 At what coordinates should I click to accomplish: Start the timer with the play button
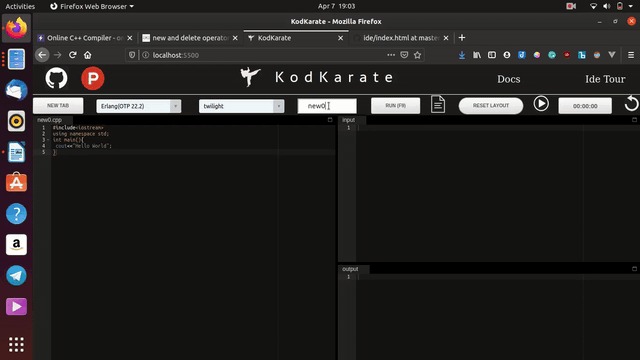click(x=541, y=104)
